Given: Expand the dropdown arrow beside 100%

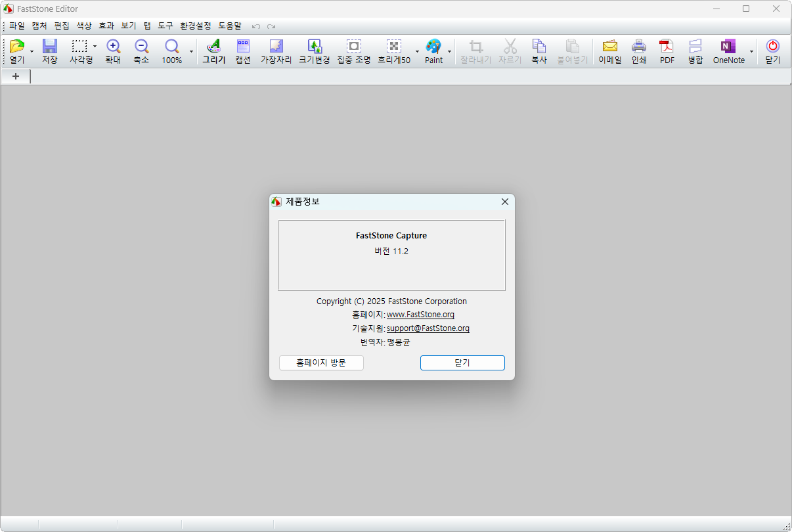Looking at the screenshot, I should [191, 51].
